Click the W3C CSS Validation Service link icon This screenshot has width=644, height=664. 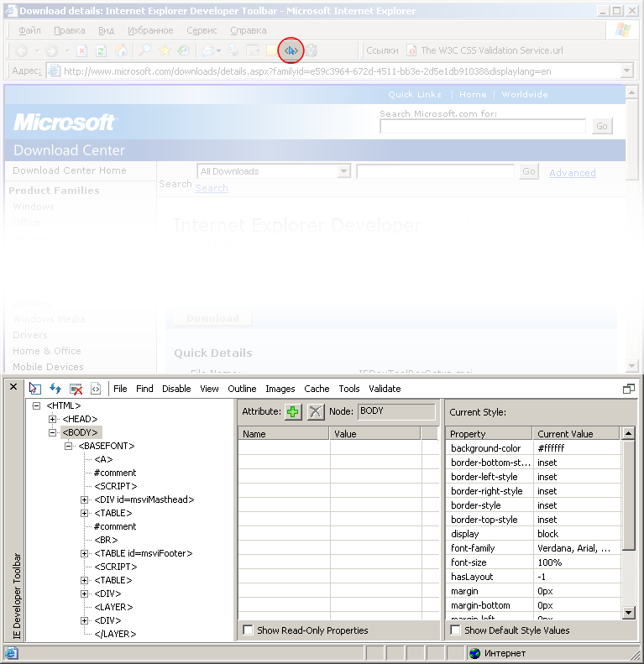[x=411, y=50]
